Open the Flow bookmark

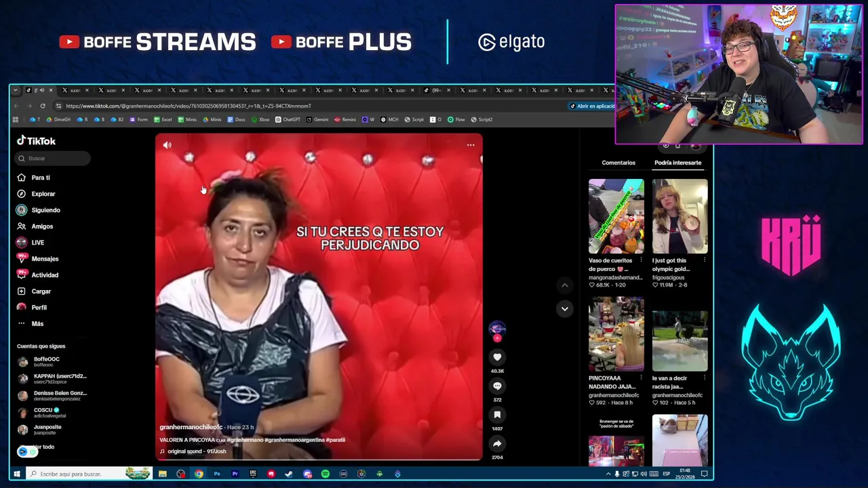[456, 119]
